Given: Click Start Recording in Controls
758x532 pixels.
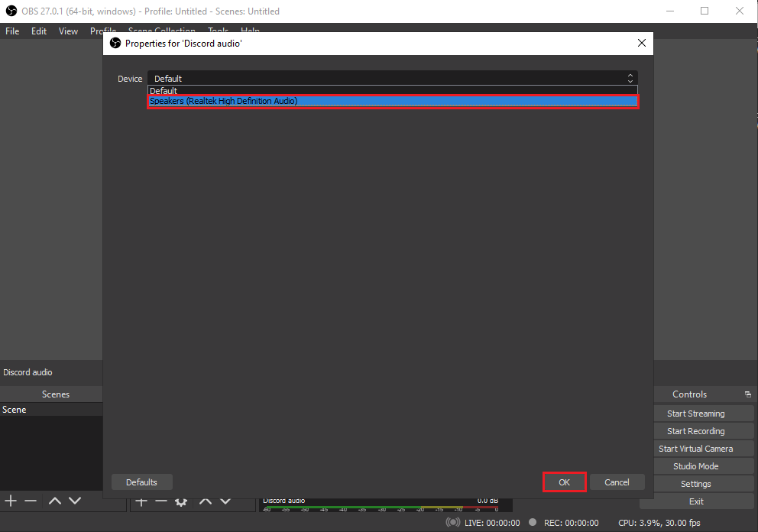Looking at the screenshot, I should (695, 431).
